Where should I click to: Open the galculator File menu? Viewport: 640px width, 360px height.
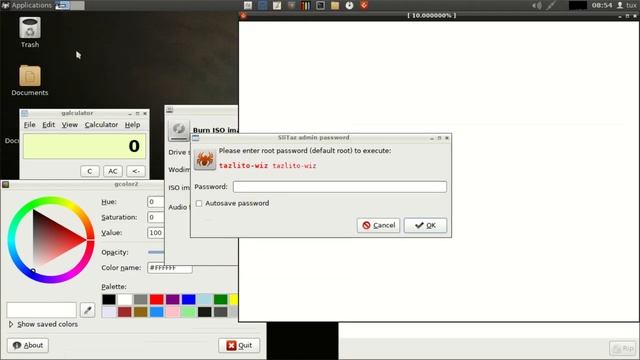tap(29, 124)
